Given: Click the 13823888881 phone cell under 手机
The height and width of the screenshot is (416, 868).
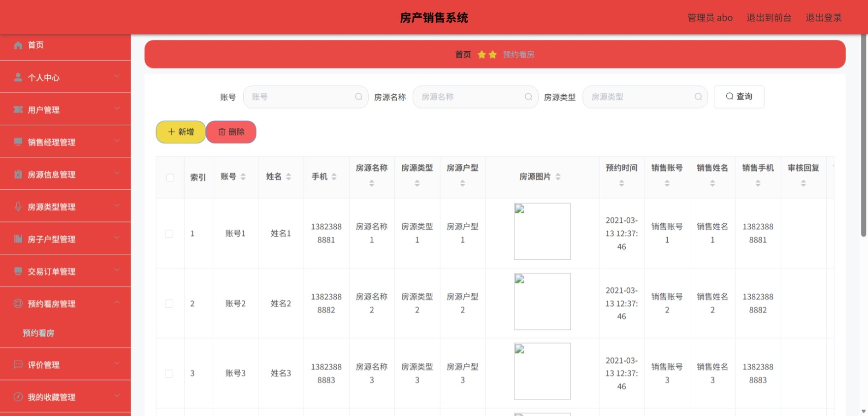Looking at the screenshot, I should [326, 233].
